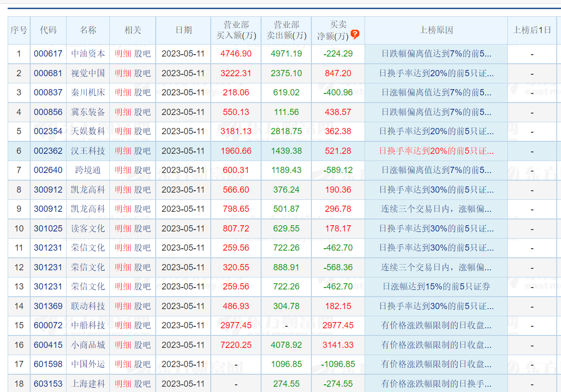Screen dimensions: 561x392
Task: Open 读客文化 stock name link
Action: pos(88,229)
